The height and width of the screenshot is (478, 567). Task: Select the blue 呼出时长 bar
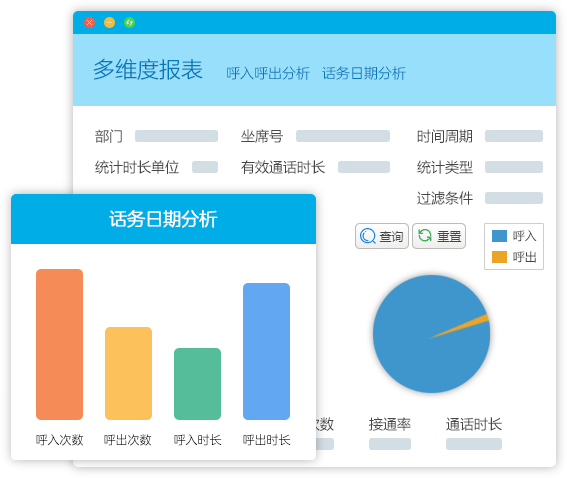pos(267,351)
